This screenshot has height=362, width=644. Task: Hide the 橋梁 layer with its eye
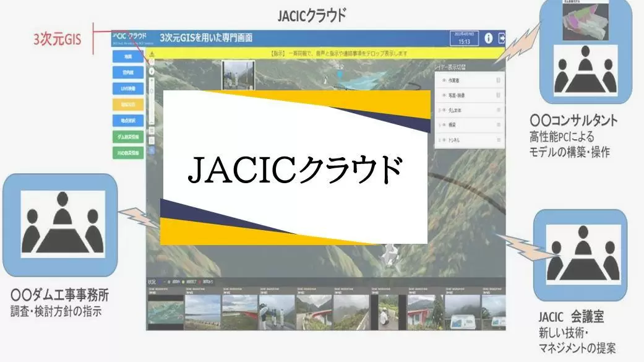444,125
